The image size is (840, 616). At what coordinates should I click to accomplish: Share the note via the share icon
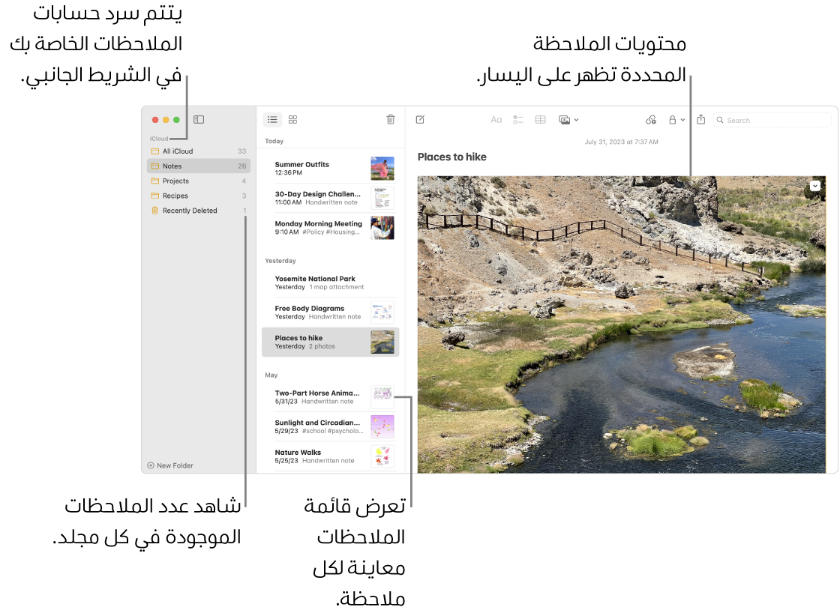pos(700,119)
